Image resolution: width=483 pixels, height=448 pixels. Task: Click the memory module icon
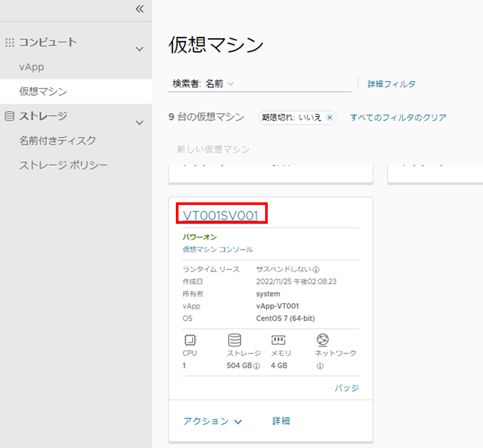278,340
